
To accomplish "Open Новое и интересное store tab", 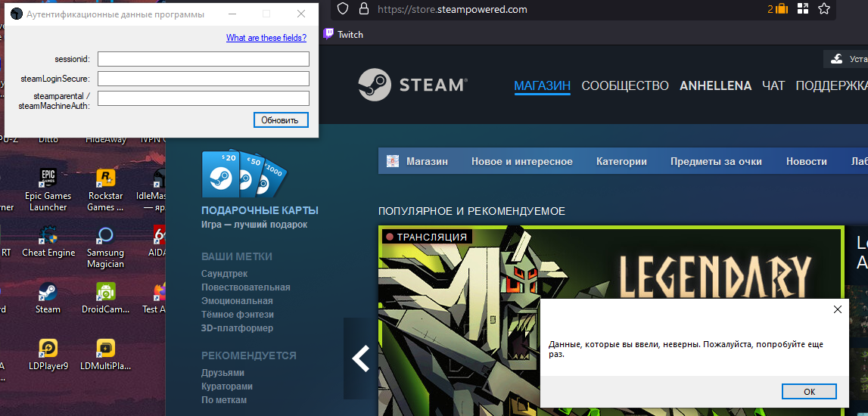I will [522, 162].
